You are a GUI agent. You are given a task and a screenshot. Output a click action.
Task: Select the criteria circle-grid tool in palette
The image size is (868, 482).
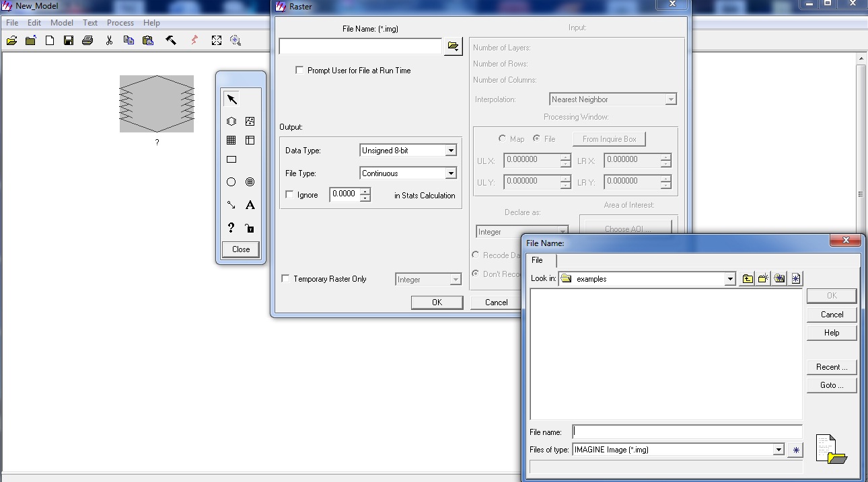tap(250, 182)
